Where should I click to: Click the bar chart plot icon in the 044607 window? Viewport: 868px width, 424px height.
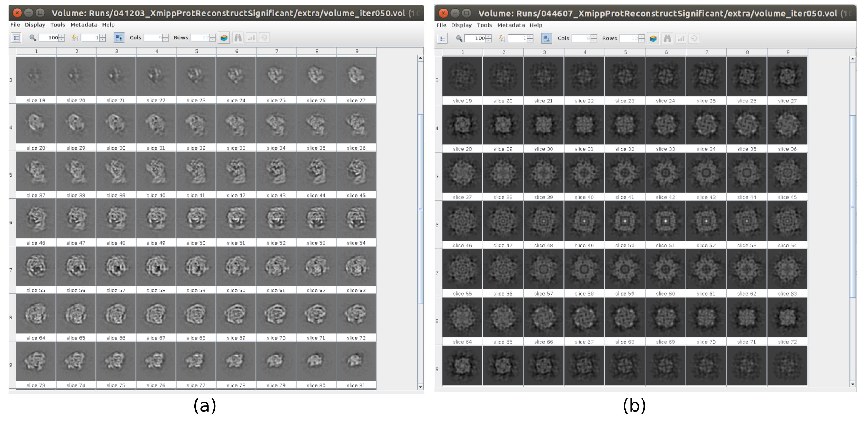click(681, 38)
